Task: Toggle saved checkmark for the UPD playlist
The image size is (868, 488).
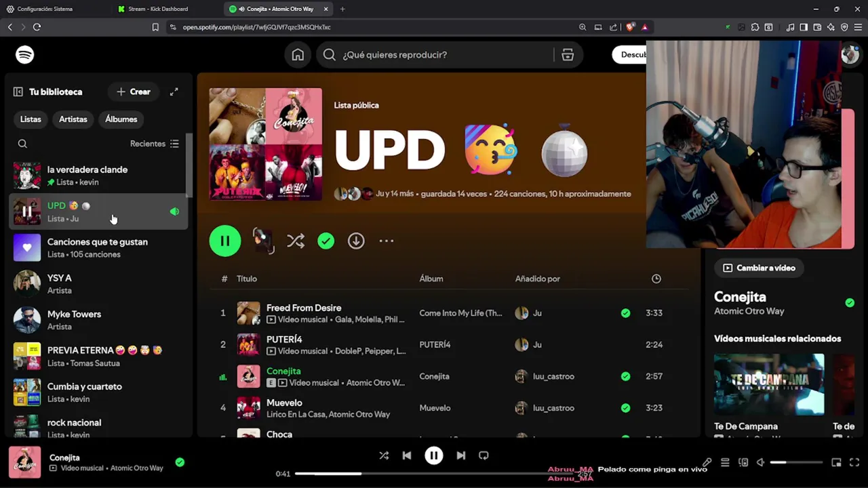Action: [326, 241]
